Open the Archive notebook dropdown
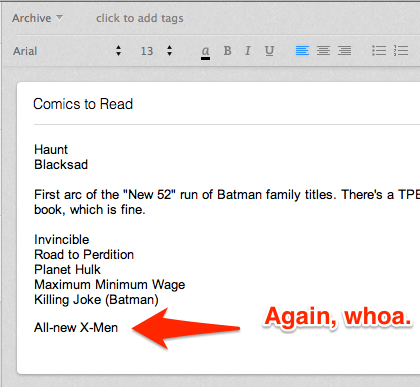Screen dimensions: 420x387 click(37, 18)
